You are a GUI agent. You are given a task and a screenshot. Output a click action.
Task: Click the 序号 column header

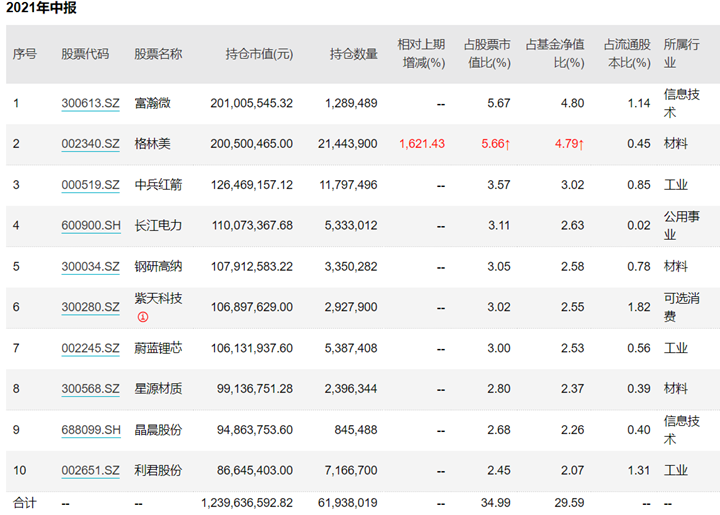[24, 54]
